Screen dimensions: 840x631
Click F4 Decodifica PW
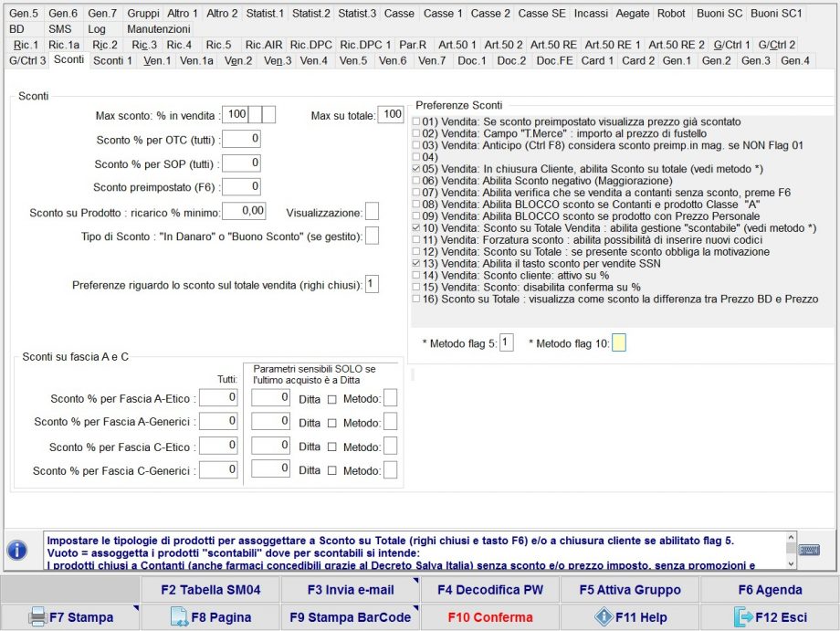click(x=489, y=589)
